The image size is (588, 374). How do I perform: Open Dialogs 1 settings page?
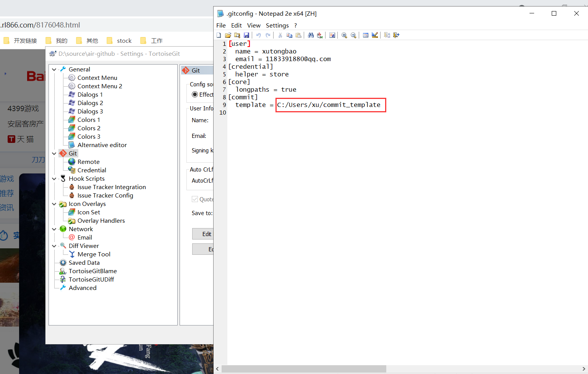90,95
